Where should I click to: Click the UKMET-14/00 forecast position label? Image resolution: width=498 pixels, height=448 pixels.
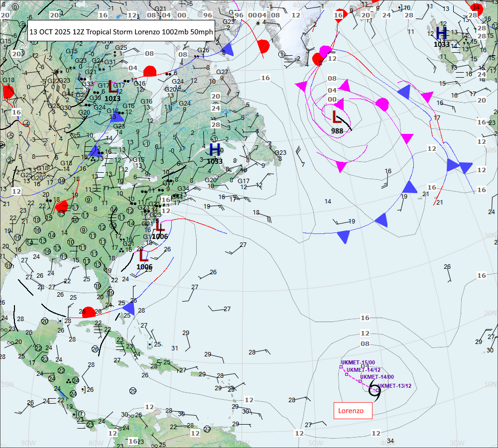(376, 377)
